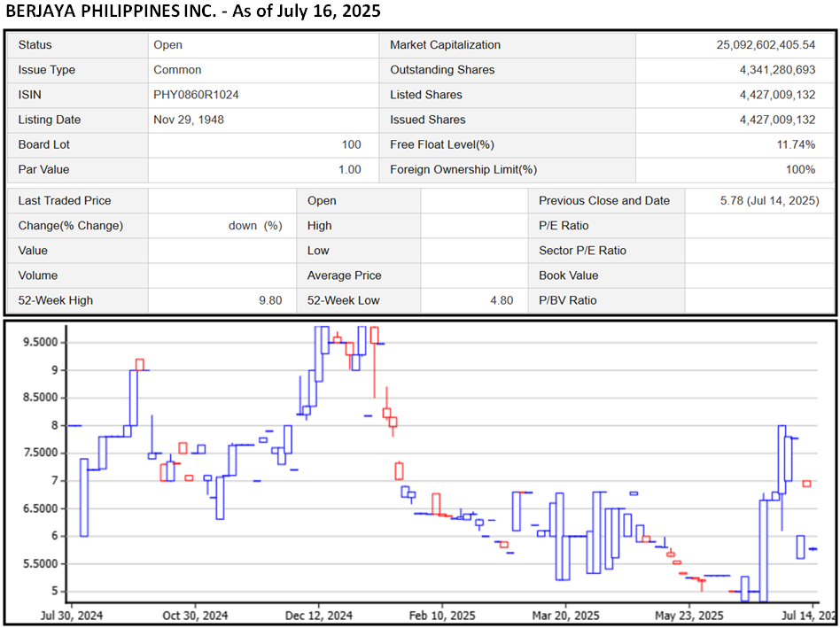The height and width of the screenshot is (628, 840).
Task: Click the Status value Open
Action: point(167,45)
